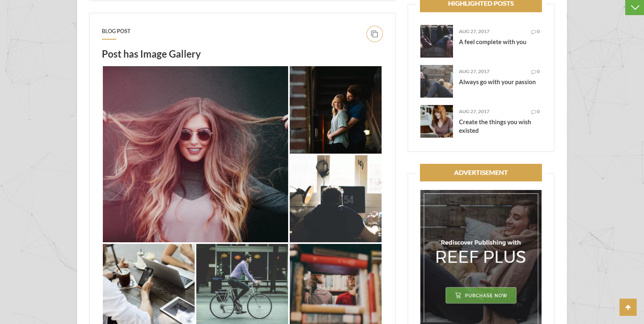View the embracing couple gallery image
The height and width of the screenshot is (324, 644).
(335, 109)
